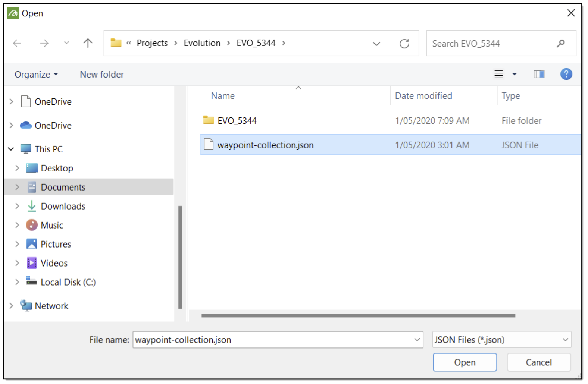Click the File name input field
Screen dimensions: 588x384
272,340
